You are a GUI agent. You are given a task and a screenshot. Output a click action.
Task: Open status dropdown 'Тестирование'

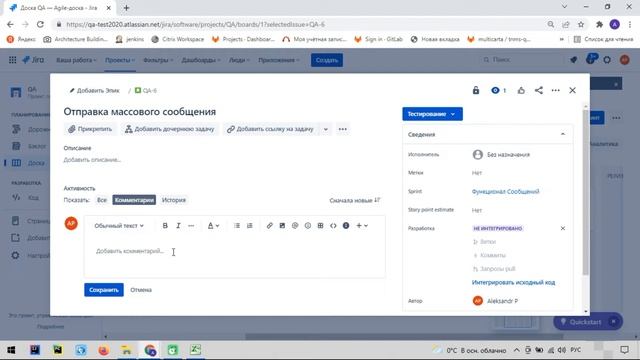(x=432, y=114)
